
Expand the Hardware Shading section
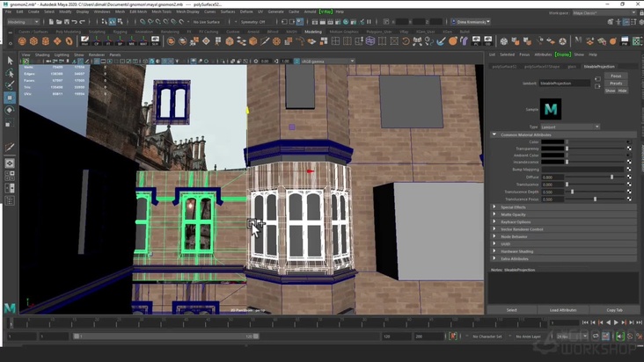pos(494,251)
